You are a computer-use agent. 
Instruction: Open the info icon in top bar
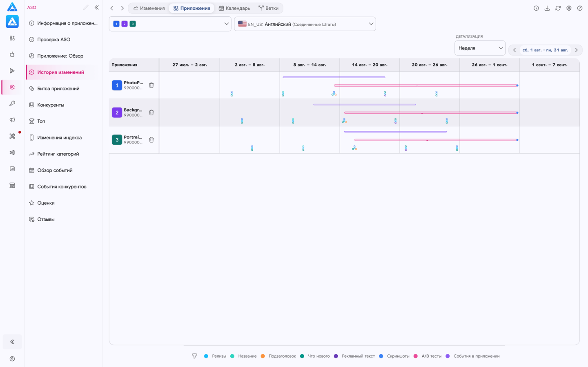tap(536, 8)
